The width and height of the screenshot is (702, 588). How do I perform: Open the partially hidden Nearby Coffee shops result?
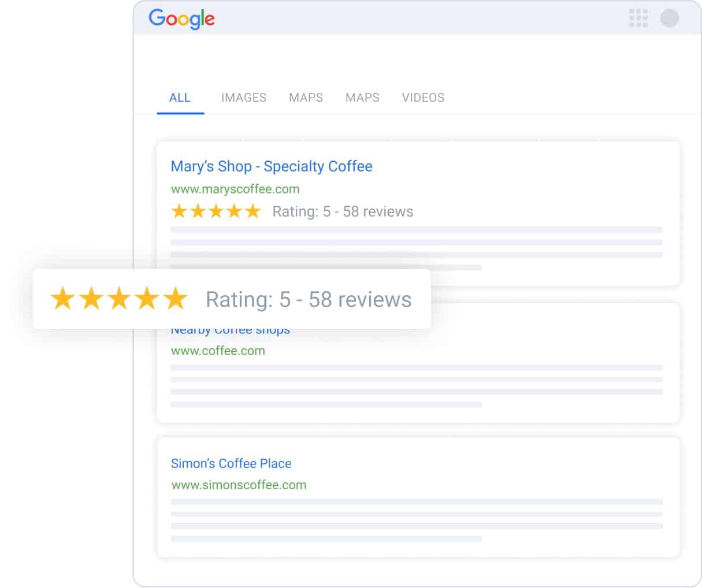pyautogui.click(x=231, y=331)
